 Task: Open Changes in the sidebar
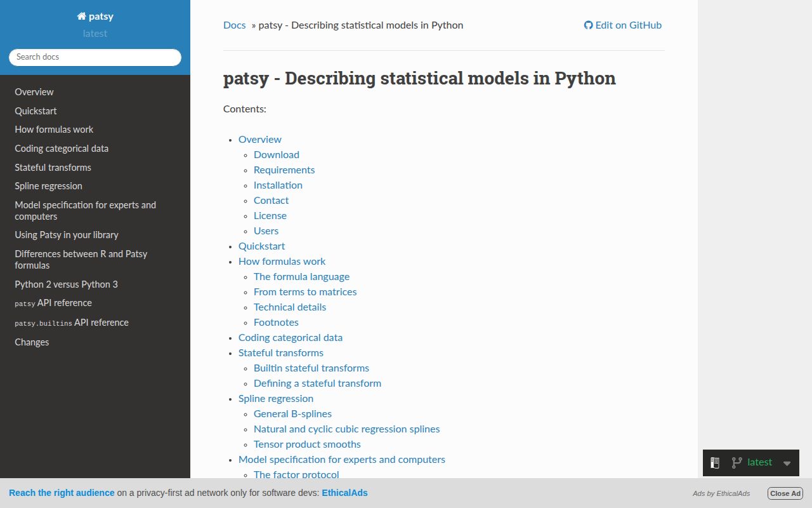click(95, 342)
